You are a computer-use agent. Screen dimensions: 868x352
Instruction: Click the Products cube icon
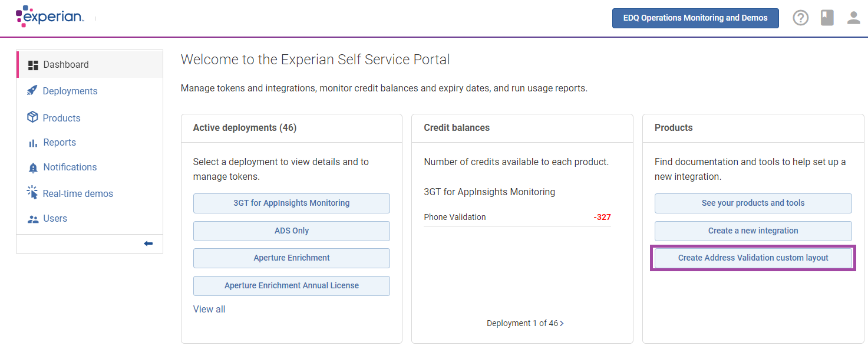click(32, 117)
